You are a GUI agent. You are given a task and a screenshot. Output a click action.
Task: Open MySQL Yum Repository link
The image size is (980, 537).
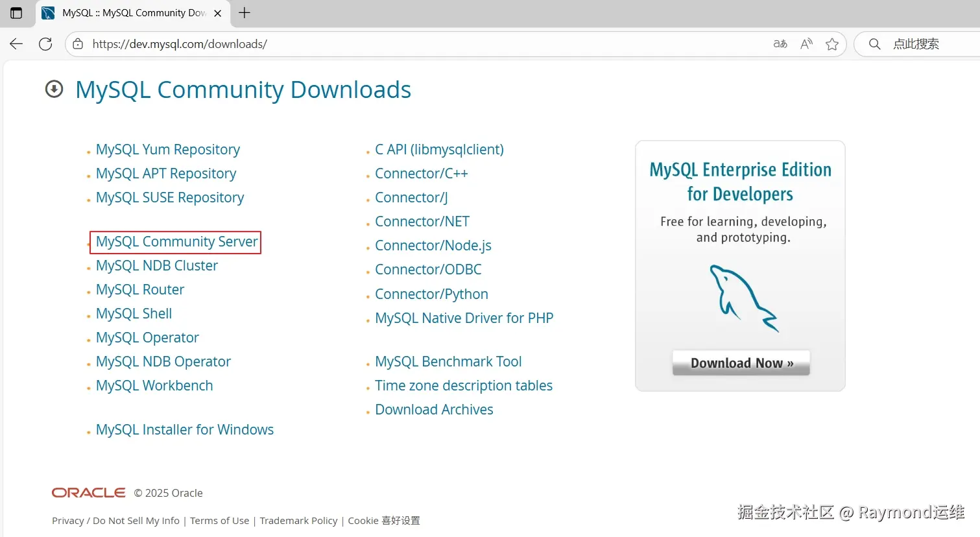pyautogui.click(x=168, y=149)
